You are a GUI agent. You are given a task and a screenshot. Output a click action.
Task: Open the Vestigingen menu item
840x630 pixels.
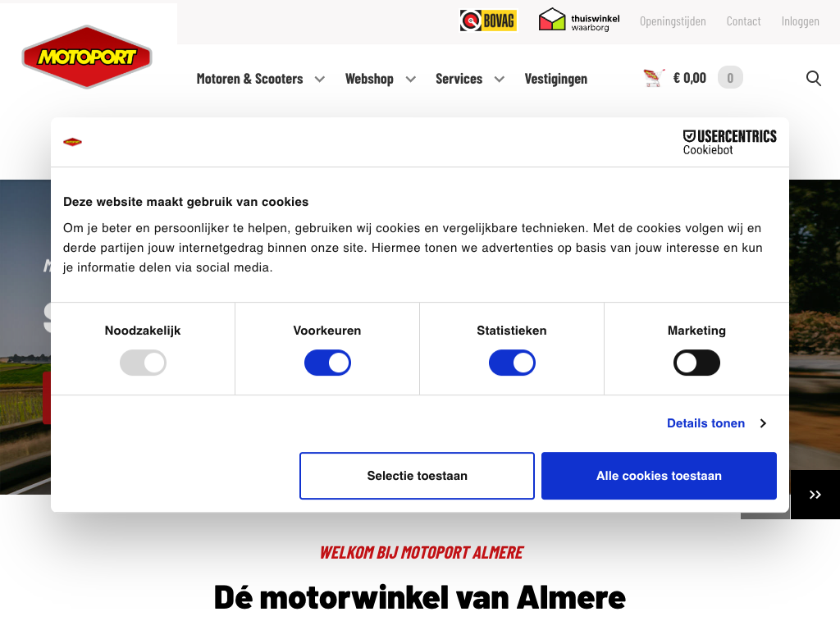pos(555,79)
